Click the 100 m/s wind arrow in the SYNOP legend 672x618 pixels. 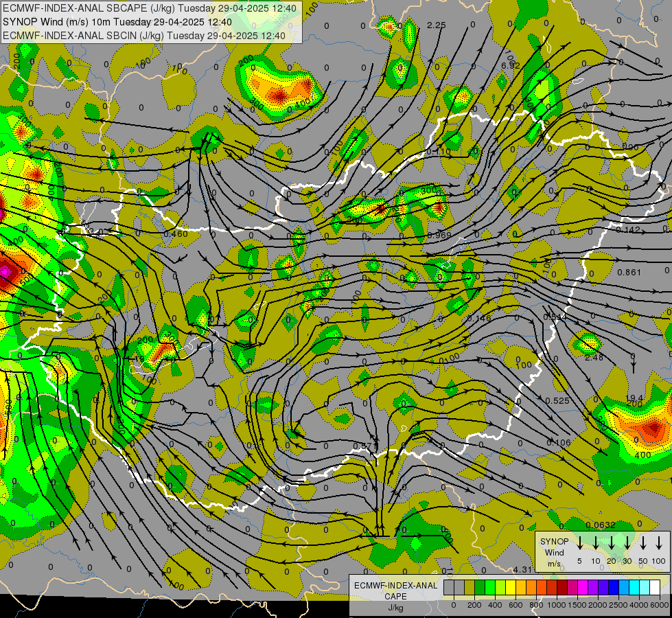click(x=659, y=543)
